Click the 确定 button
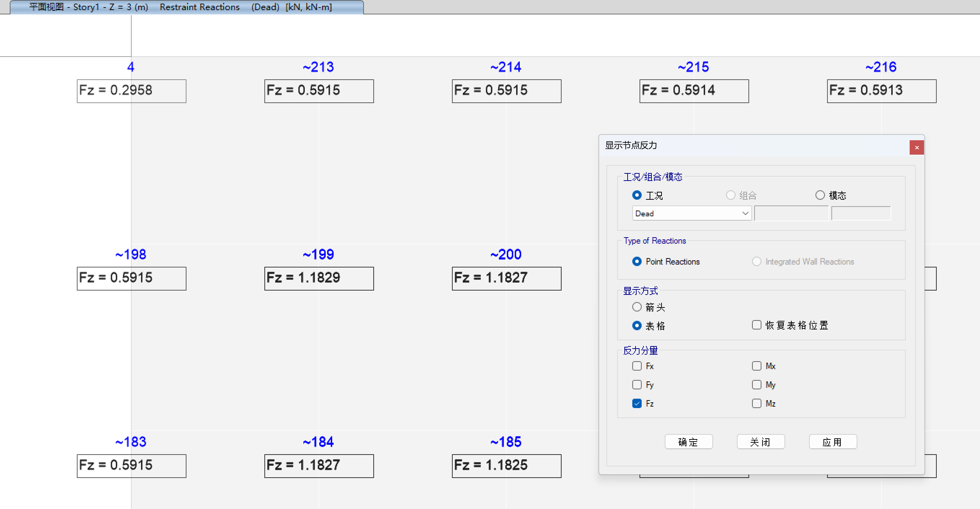Screen dimensions: 980x509 [689, 442]
